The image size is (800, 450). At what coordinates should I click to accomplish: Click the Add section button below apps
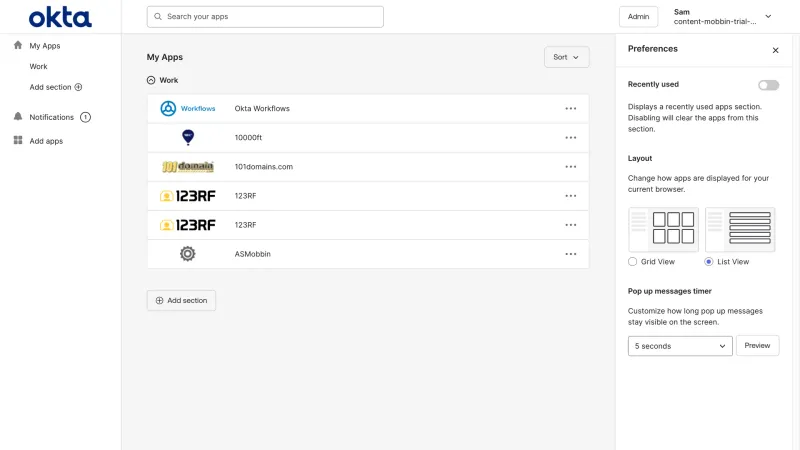[181, 301]
